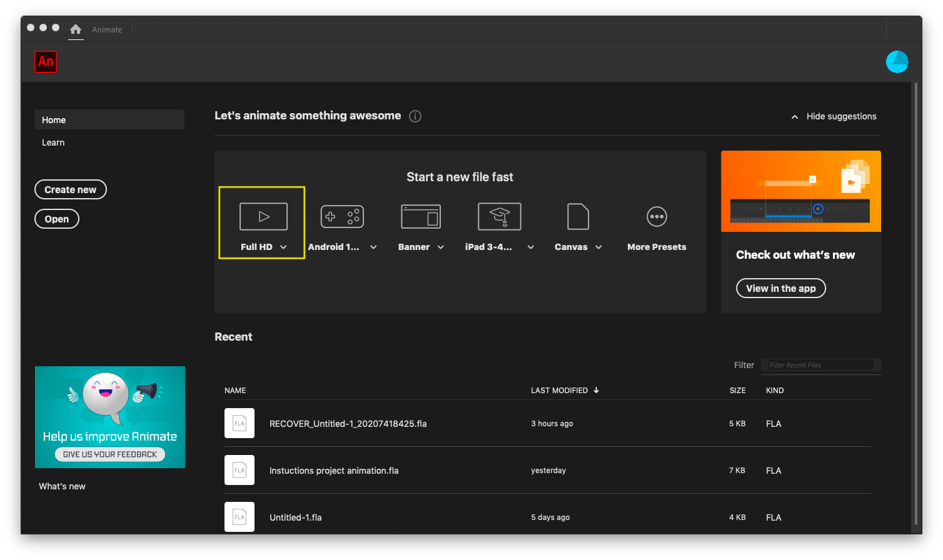Screen dimensions: 943x560
Task: Select the Home sidebar item
Action: point(109,119)
